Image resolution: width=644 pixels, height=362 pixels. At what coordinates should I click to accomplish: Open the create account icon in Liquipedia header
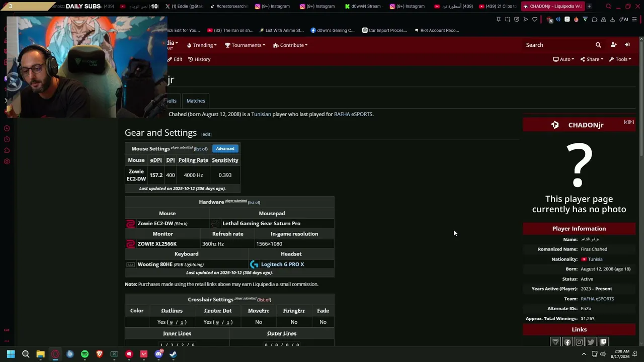click(x=613, y=45)
